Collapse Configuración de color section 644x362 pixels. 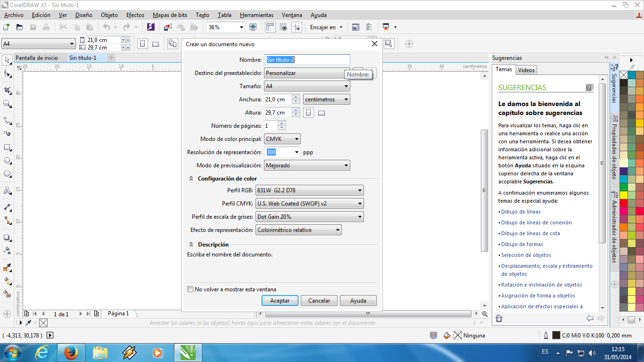pos(191,179)
